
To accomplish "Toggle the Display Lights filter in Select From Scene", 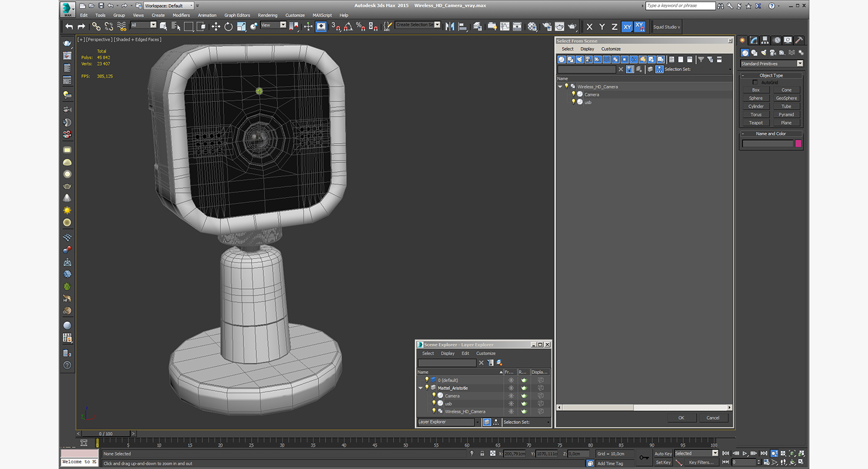I will point(579,59).
